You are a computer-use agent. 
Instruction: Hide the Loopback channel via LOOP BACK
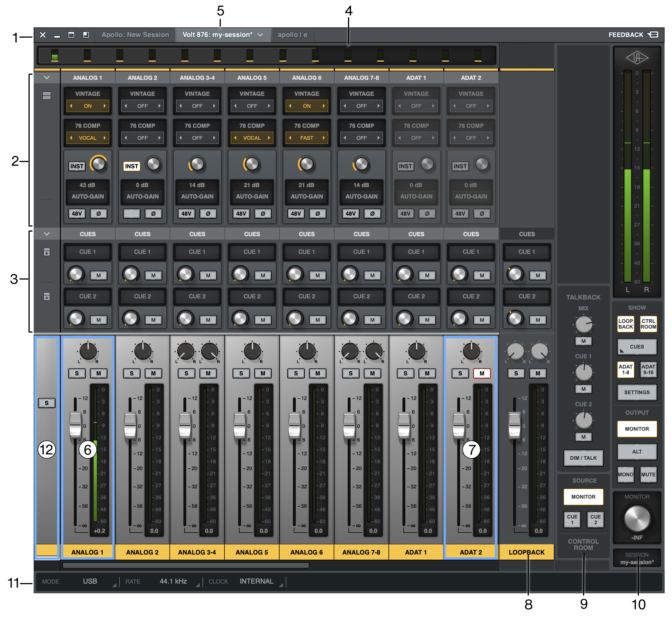click(626, 324)
